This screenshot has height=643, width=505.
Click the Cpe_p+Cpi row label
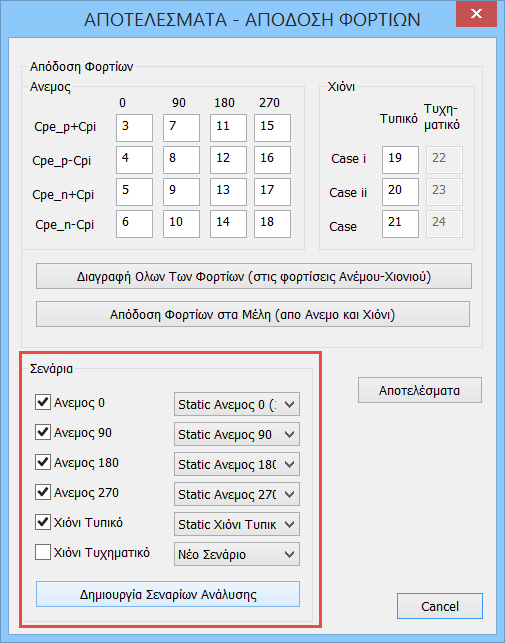tap(65, 128)
